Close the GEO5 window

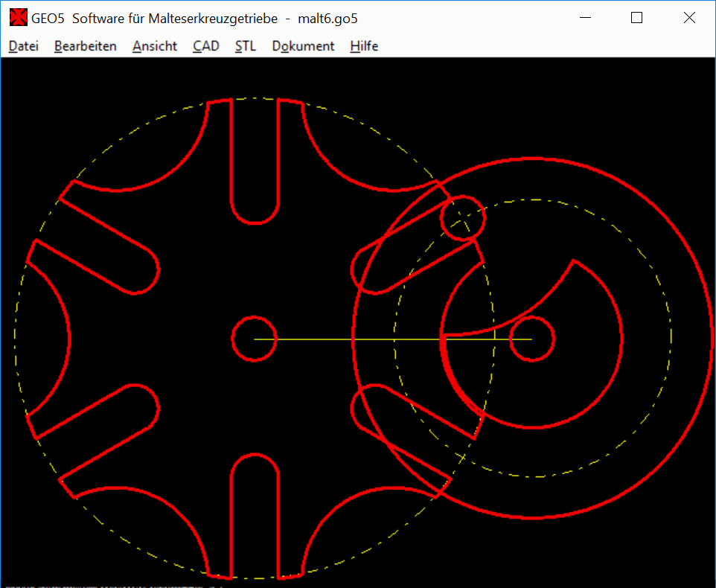[x=689, y=19]
